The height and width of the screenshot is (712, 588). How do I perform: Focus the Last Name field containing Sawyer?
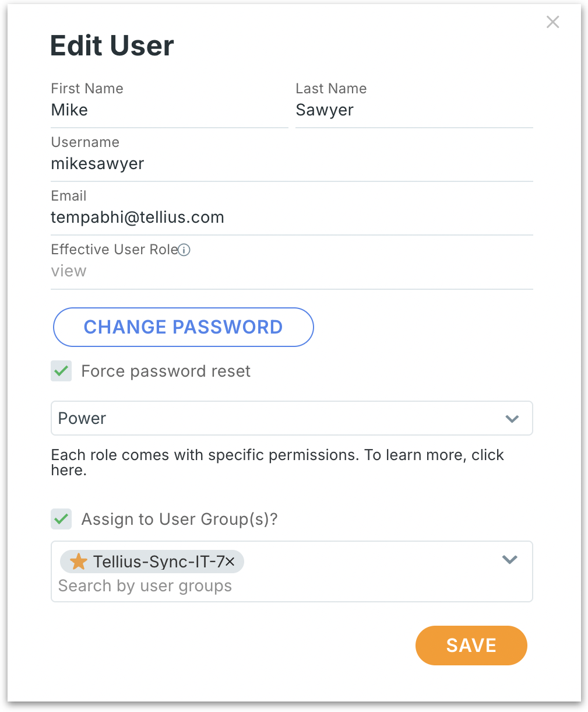(414, 110)
